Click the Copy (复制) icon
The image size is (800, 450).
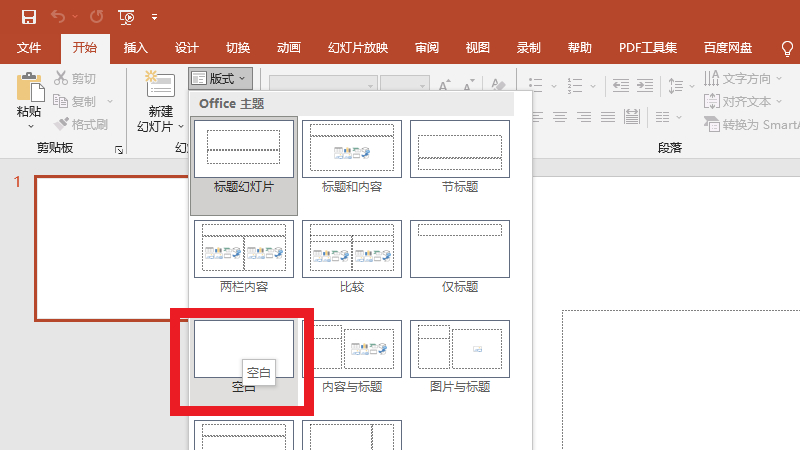62,101
